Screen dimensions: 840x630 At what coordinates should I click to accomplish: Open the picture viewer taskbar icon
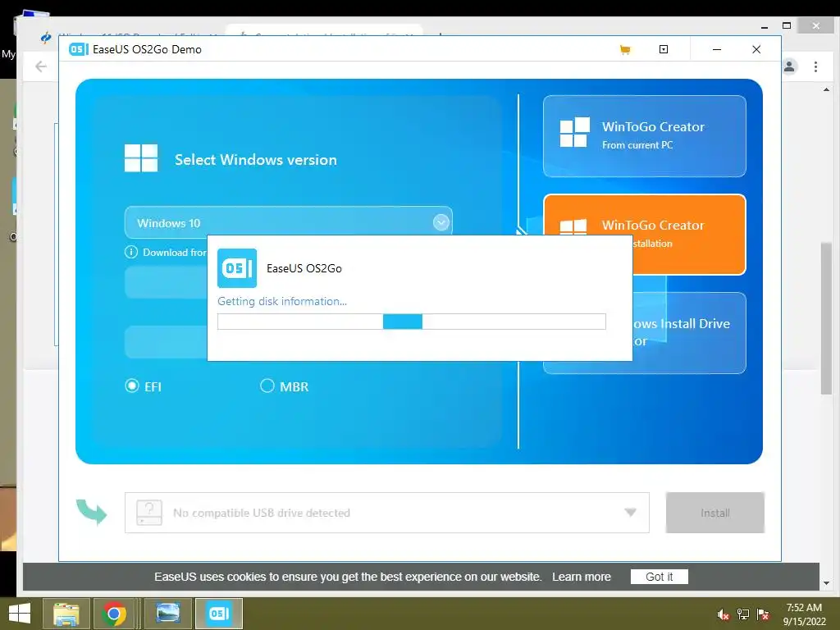(x=167, y=614)
